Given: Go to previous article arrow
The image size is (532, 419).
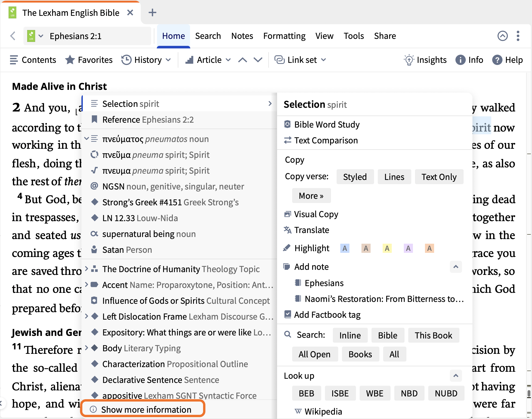Looking at the screenshot, I should coord(242,60).
